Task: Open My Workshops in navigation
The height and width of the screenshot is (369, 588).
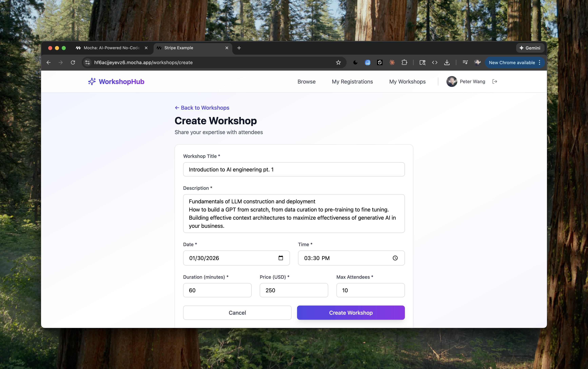Action: 407,81
